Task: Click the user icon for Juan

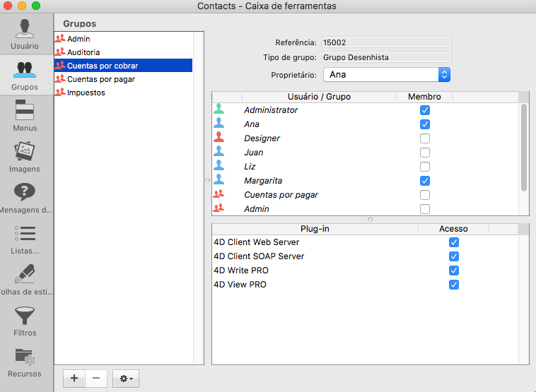Action: click(219, 151)
